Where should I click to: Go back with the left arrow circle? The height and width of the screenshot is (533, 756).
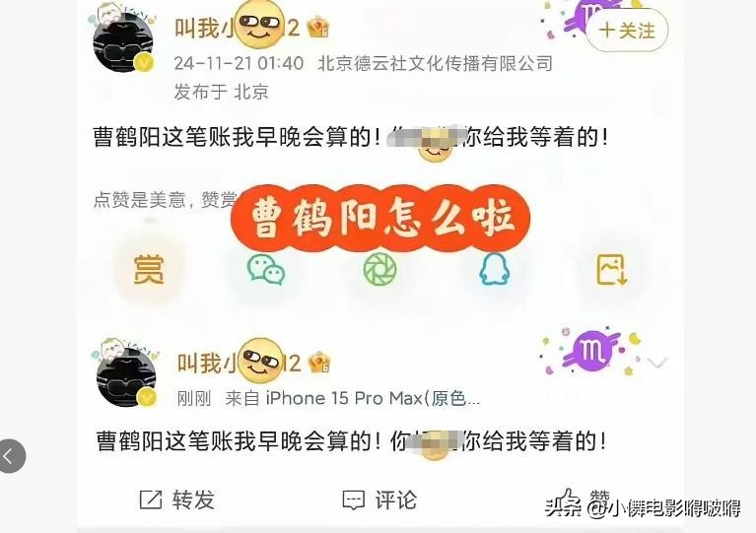click(11, 456)
